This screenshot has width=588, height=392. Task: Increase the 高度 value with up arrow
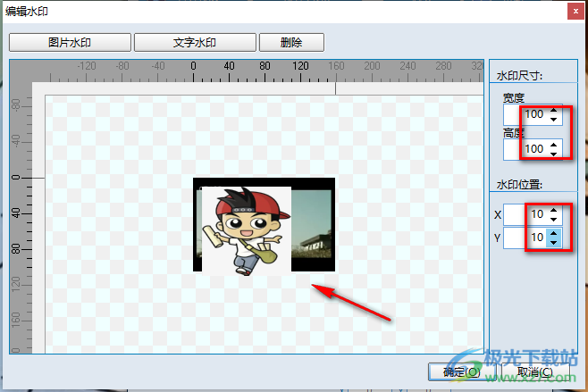554,145
